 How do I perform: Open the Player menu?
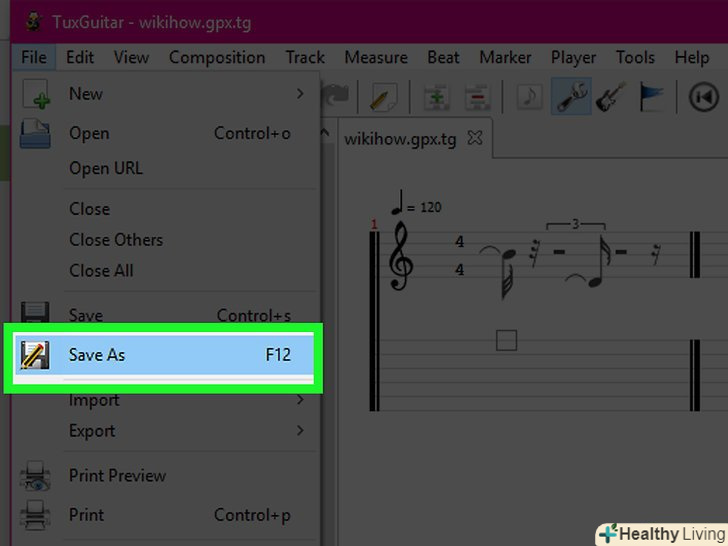[x=573, y=58]
